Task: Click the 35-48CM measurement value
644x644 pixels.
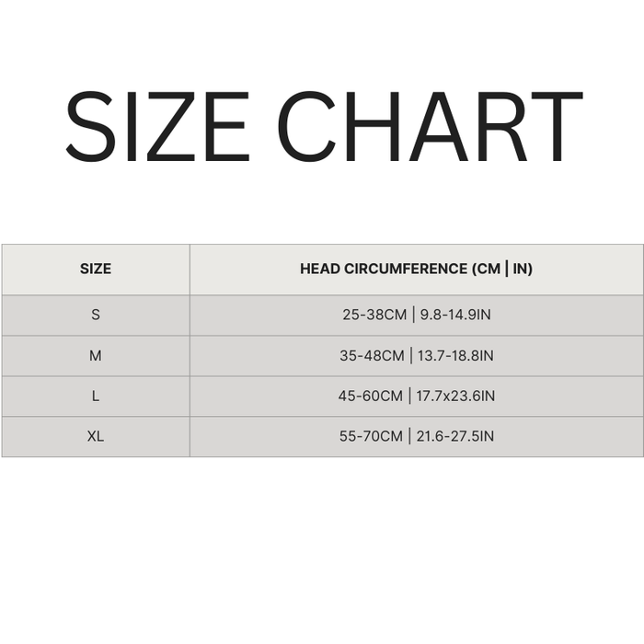Action: click(x=373, y=355)
